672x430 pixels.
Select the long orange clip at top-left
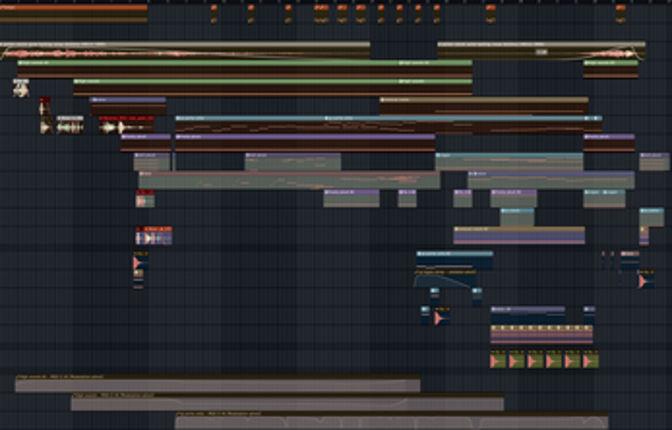pos(74,13)
